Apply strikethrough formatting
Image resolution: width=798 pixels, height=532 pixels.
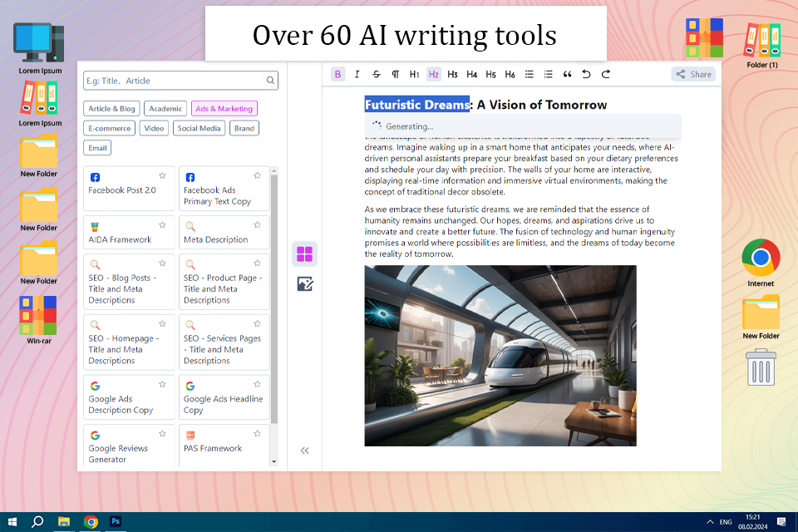(x=376, y=74)
